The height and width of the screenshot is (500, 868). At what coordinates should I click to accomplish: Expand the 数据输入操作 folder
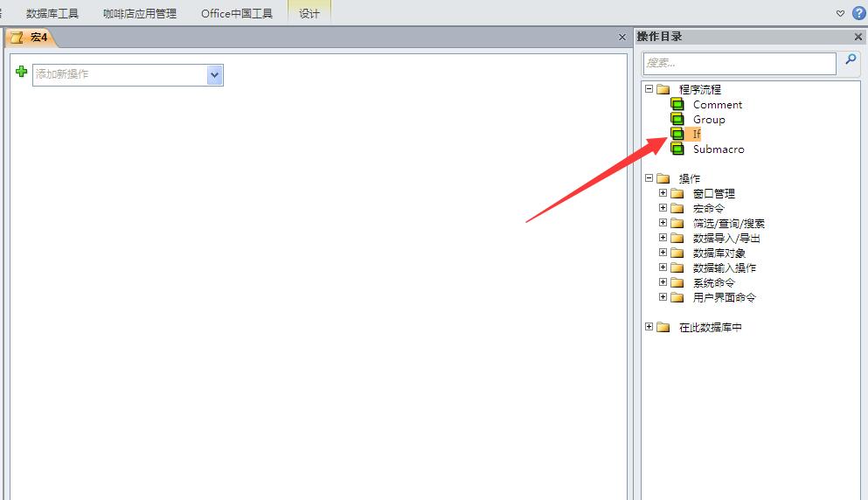click(x=663, y=267)
